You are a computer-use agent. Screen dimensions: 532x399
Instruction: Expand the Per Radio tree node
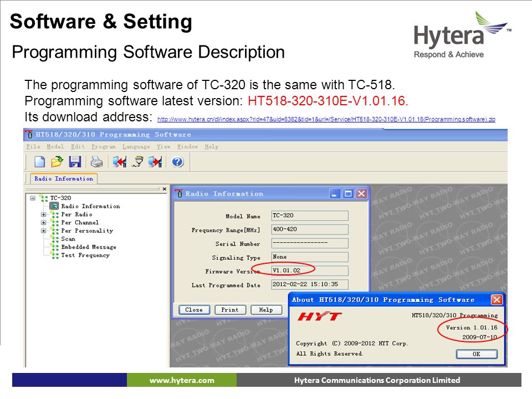pyautogui.click(x=43, y=214)
